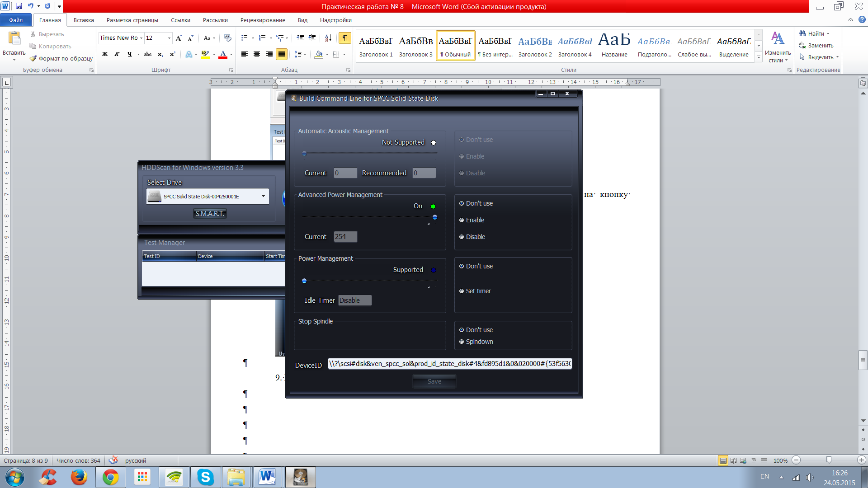Apply subscript formatting

160,54
